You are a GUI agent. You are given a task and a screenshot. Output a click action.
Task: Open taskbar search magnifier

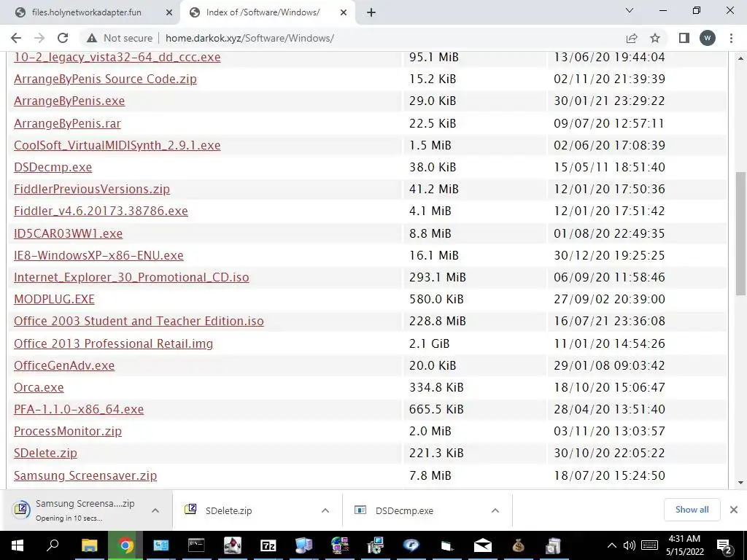(53, 545)
